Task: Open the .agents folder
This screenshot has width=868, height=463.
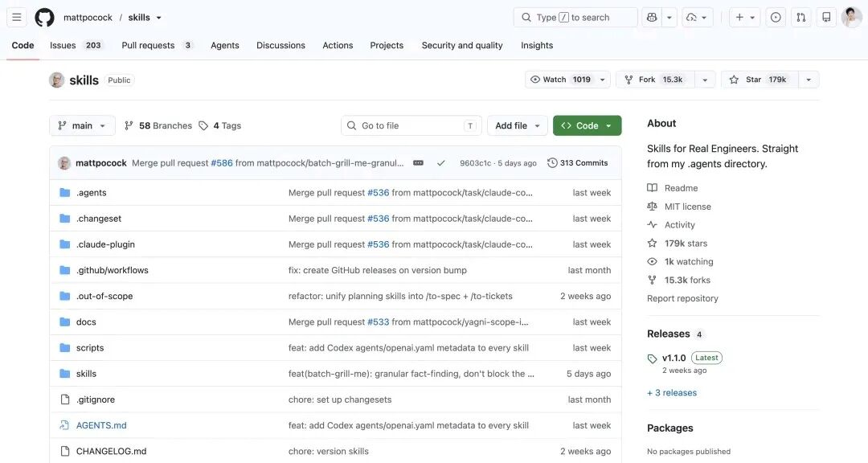Action: click(92, 193)
